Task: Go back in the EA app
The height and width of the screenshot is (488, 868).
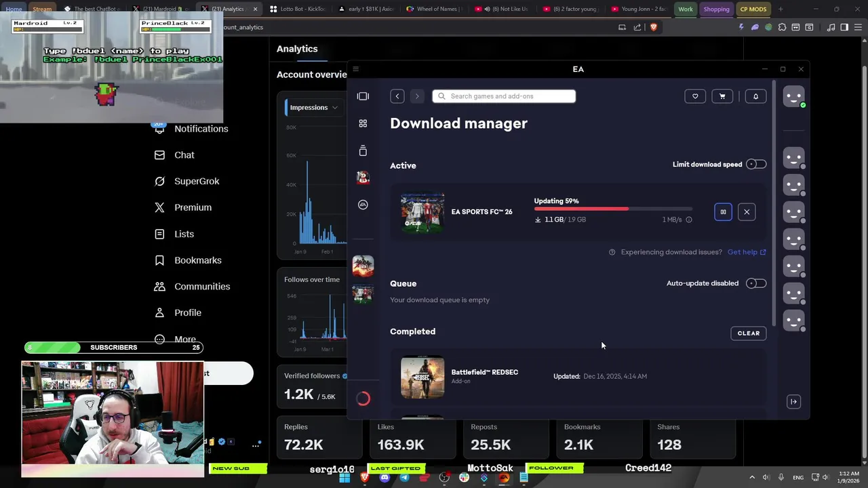Action: [x=397, y=96]
